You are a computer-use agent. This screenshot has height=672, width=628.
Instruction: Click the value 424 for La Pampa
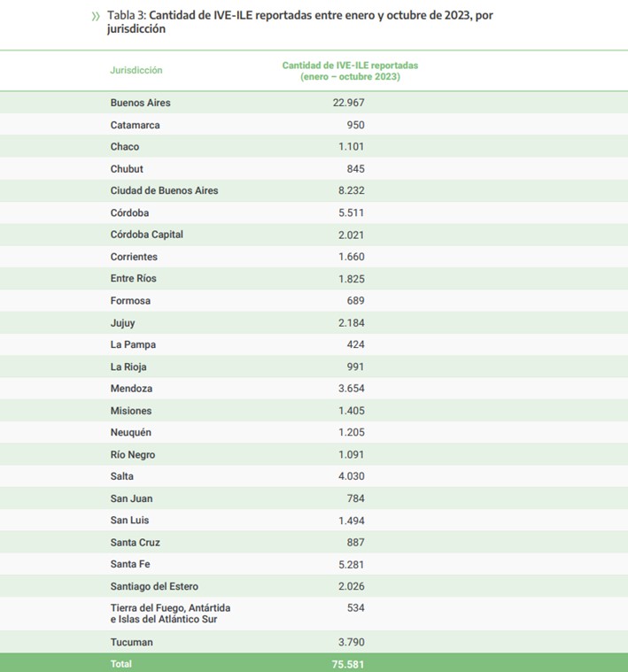pyautogui.click(x=355, y=344)
